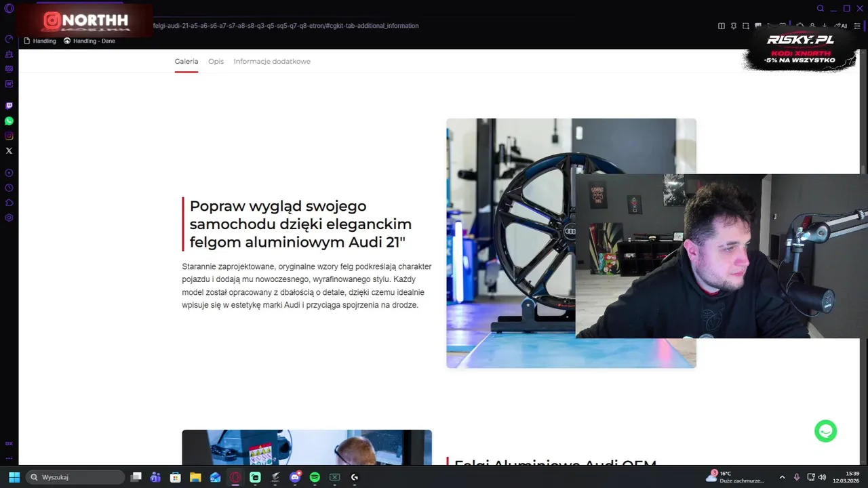The width and height of the screenshot is (868, 488).
Task: Open Microsoft Teams from the taskbar
Action: click(x=155, y=477)
